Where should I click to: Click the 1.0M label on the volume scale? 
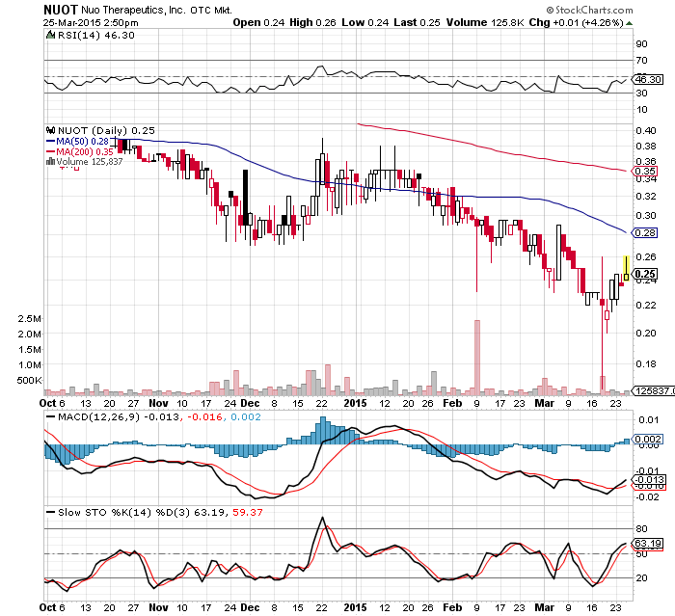29,365
